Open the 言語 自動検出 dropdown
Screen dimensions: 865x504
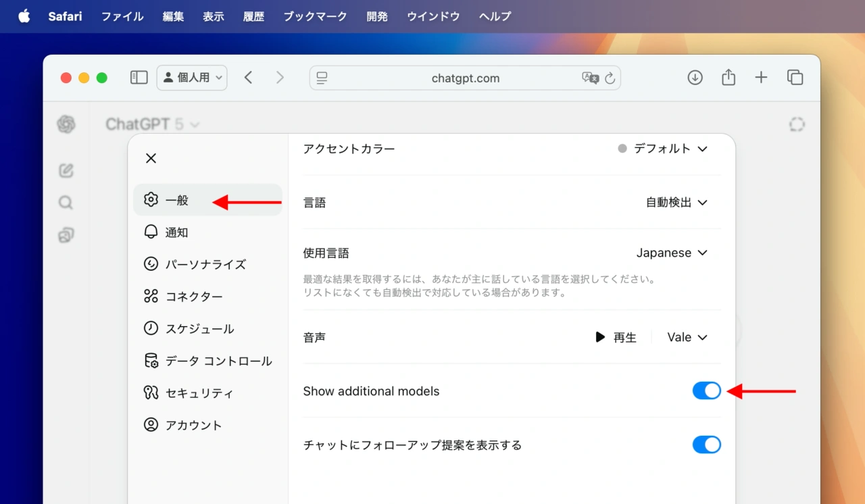click(x=676, y=202)
